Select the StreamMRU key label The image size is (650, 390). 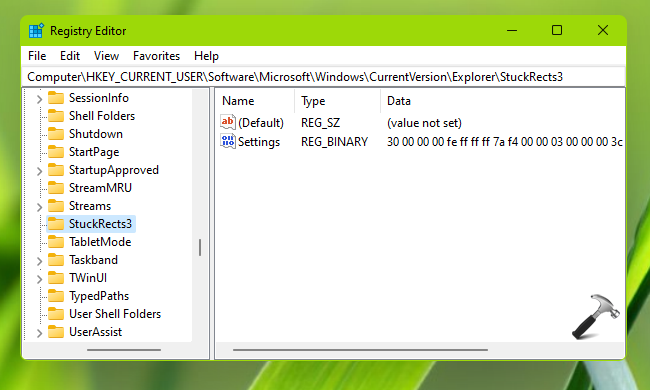point(100,188)
